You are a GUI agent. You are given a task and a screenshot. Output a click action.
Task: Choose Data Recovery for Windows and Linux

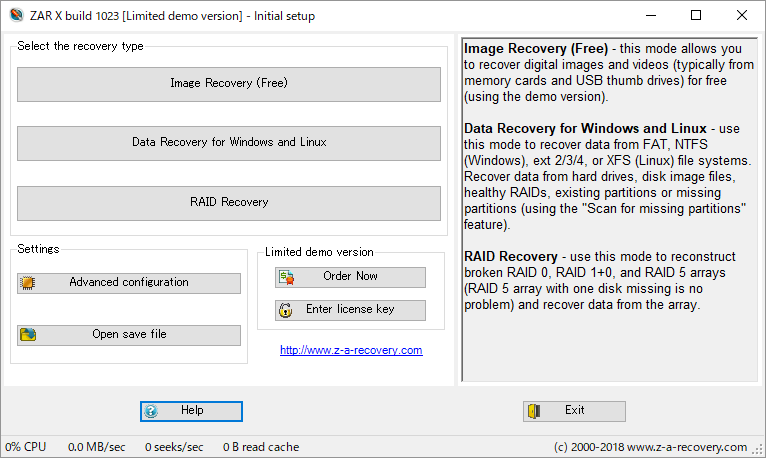(228, 143)
